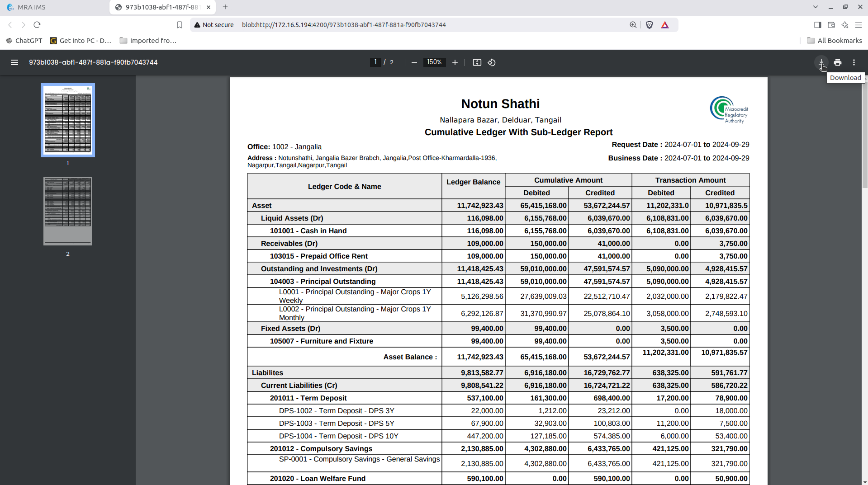Open page 1 thumbnail

[68, 120]
